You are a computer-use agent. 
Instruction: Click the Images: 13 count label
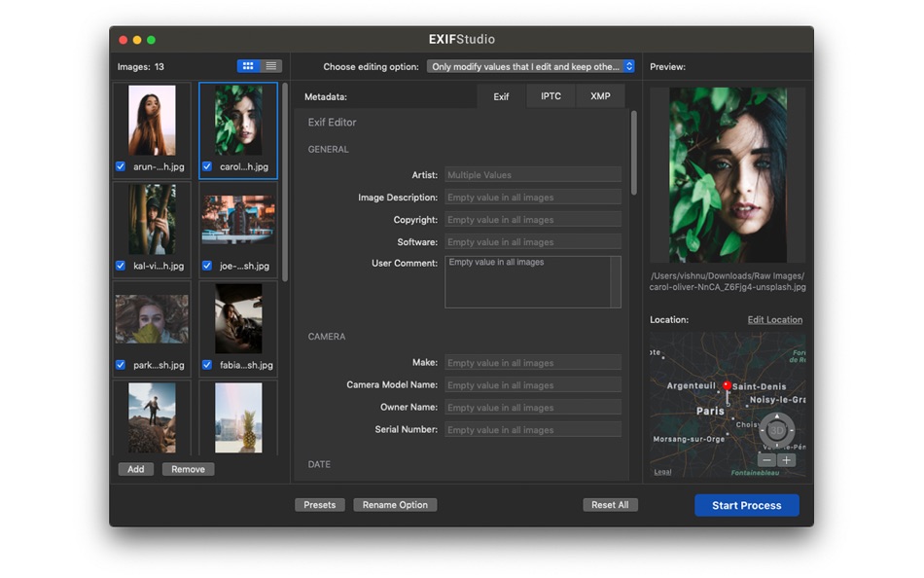tap(141, 66)
